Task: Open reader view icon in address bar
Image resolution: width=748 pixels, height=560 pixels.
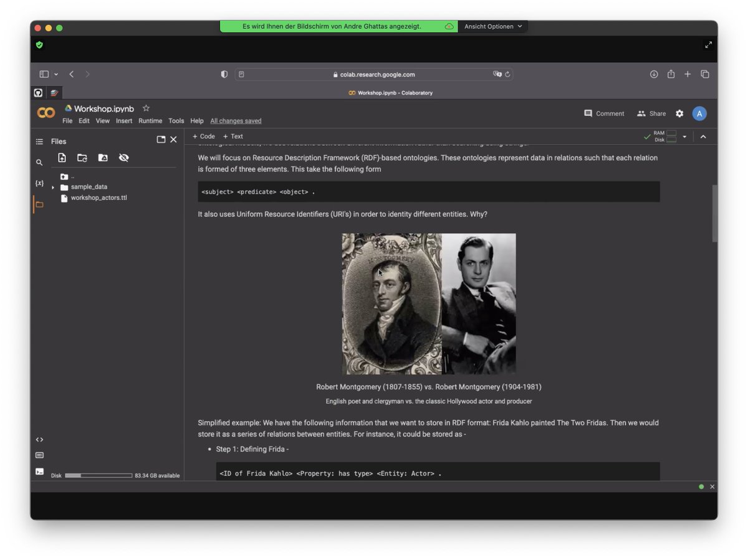Action: (x=241, y=74)
